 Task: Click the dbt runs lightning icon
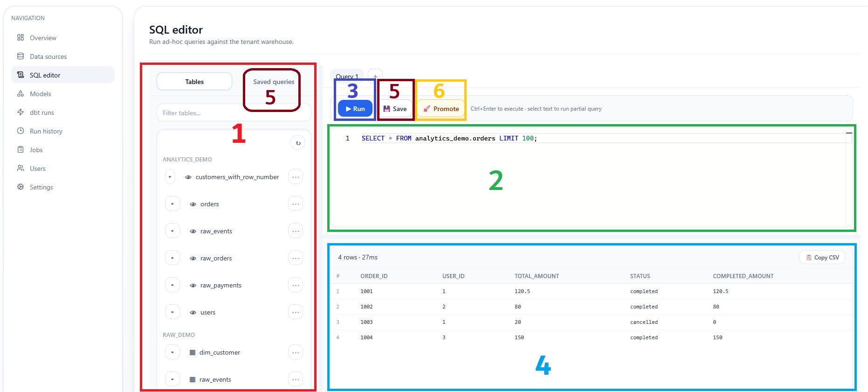coord(21,112)
